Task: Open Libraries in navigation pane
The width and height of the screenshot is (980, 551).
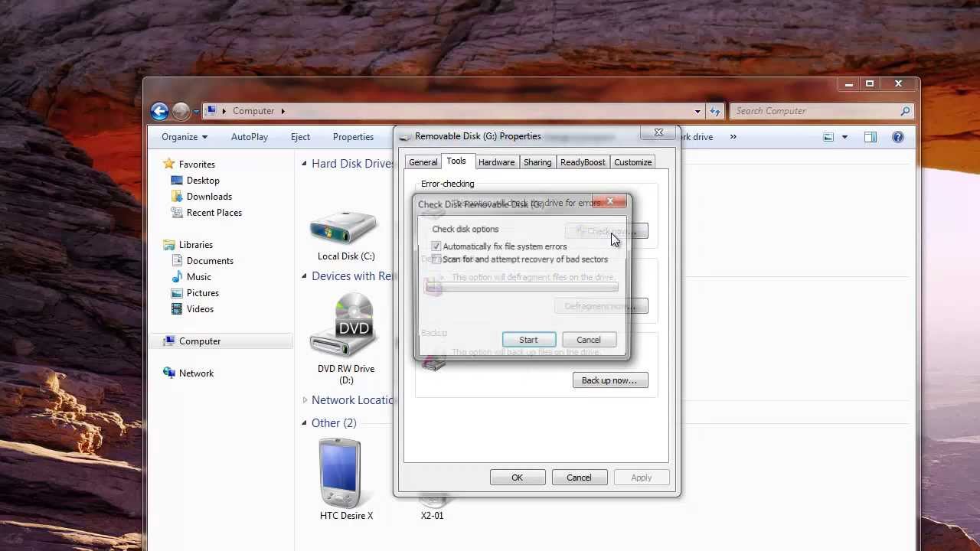Action: pos(195,245)
